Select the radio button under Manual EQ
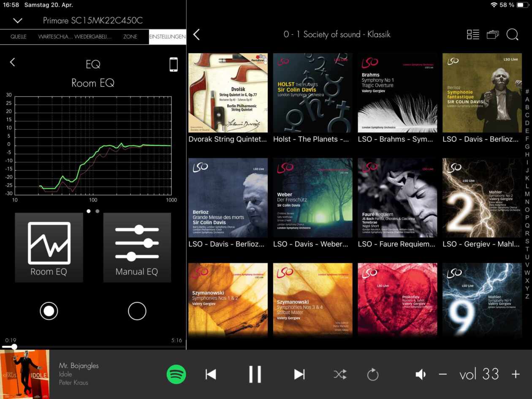This screenshot has height=399, width=532. click(137, 311)
